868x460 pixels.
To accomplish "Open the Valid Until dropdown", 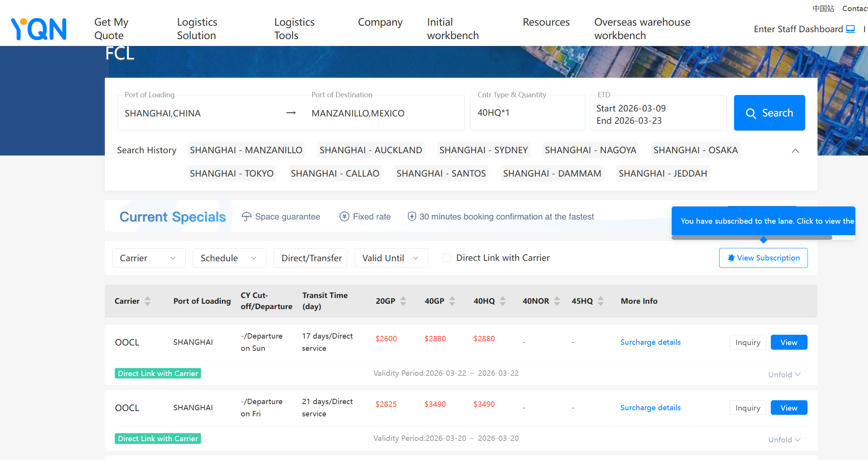I will 391,258.
